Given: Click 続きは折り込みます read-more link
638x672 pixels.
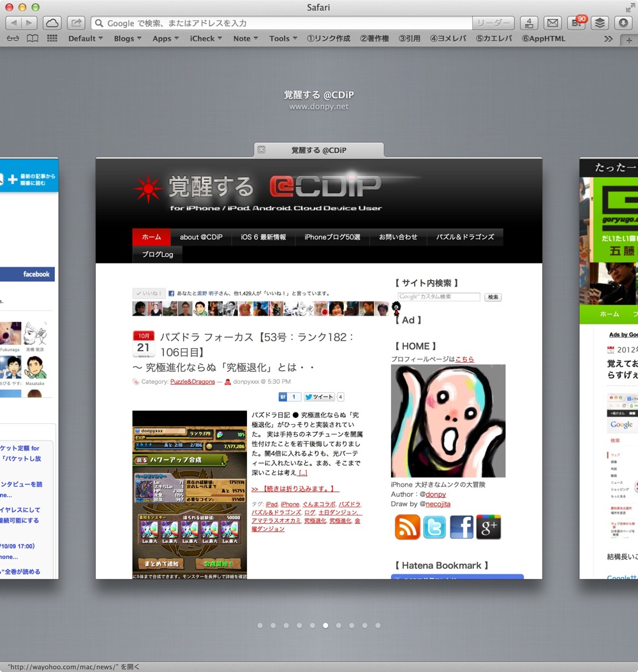Looking at the screenshot, I should [x=295, y=488].
